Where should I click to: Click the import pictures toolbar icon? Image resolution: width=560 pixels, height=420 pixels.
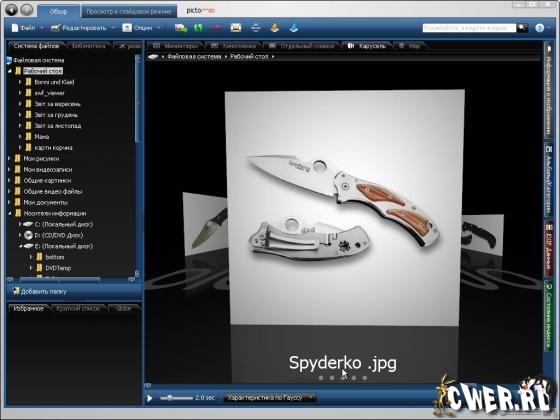pyautogui.click(x=181, y=28)
